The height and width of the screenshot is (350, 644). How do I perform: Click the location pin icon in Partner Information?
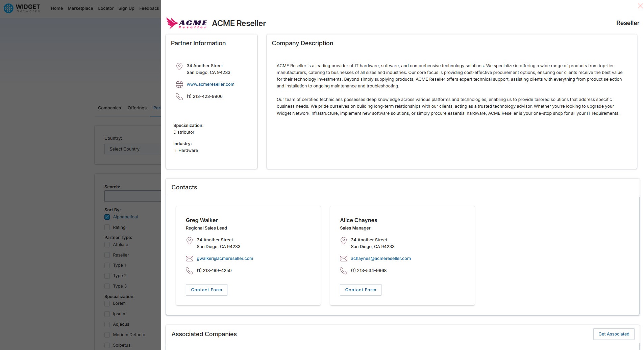click(179, 66)
